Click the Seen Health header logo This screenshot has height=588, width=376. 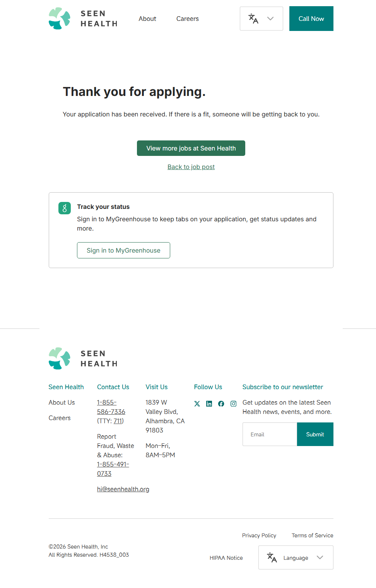point(83,19)
